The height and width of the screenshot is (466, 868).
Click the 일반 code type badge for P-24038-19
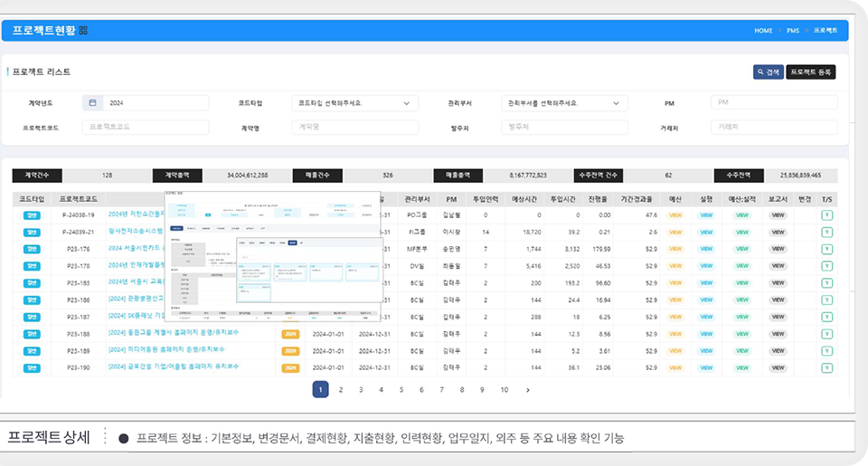tap(32, 215)
